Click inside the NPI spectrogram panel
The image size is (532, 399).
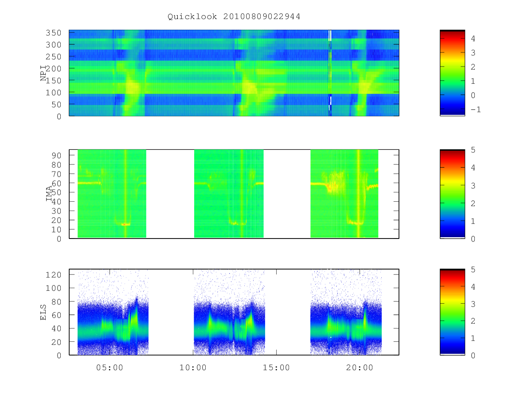click(234, 73)
